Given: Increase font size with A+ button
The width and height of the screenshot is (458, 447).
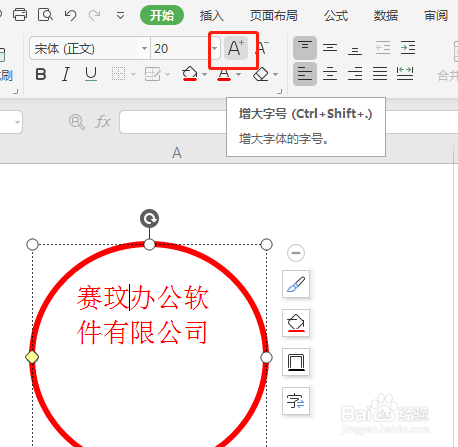Looking at the screenshot, I should tap(236, 48).
